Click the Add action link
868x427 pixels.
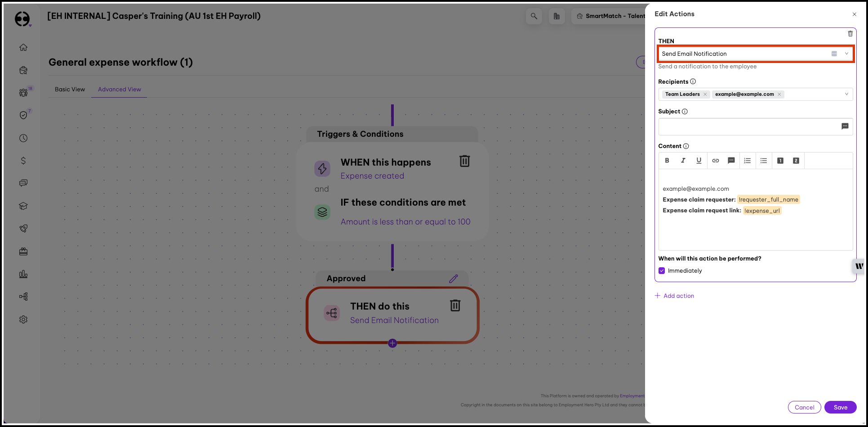point(674,296)
